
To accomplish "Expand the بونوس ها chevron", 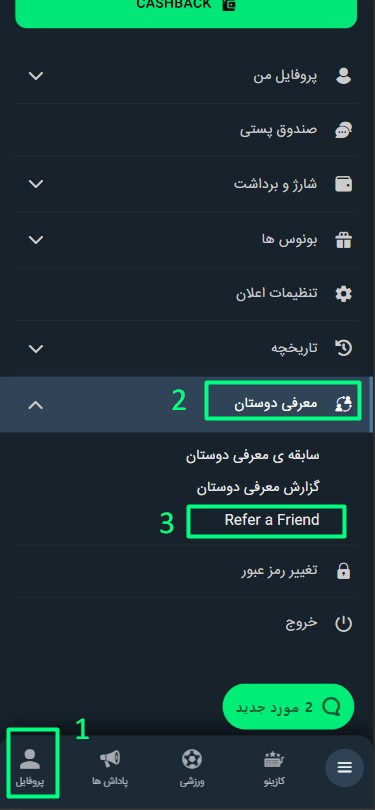I will coord(36,240).
